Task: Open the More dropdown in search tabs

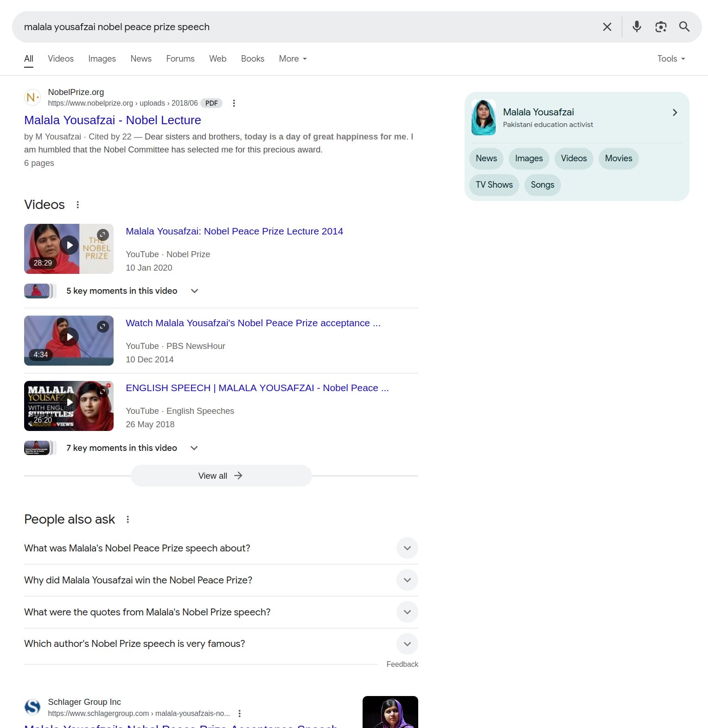Action: click(293, 59)
